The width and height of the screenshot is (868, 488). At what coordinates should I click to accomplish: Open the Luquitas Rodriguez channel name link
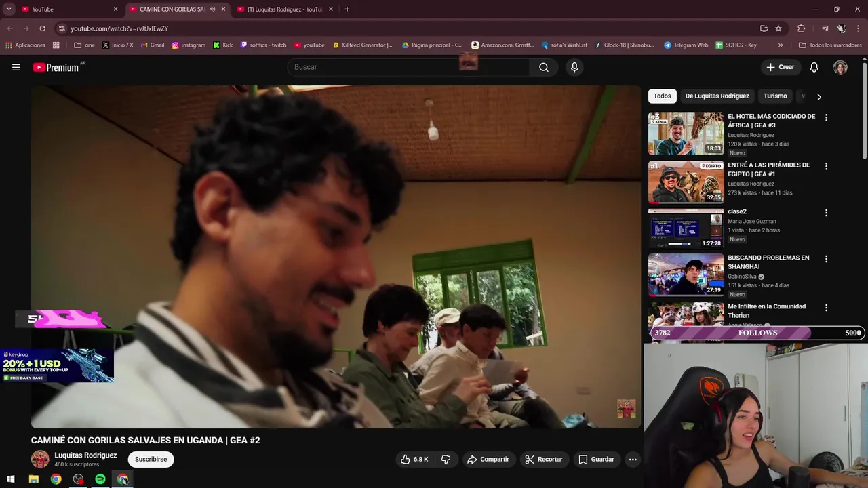click(85, 455)
